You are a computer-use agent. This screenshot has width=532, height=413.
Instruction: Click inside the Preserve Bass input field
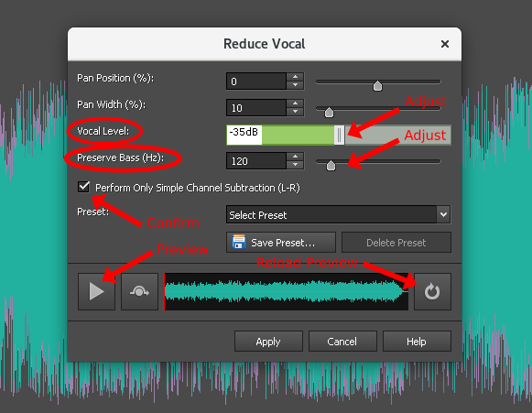256,161
